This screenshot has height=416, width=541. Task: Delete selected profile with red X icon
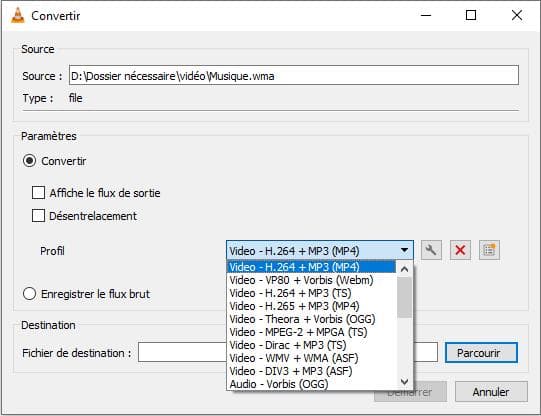(x=460, y=250)
